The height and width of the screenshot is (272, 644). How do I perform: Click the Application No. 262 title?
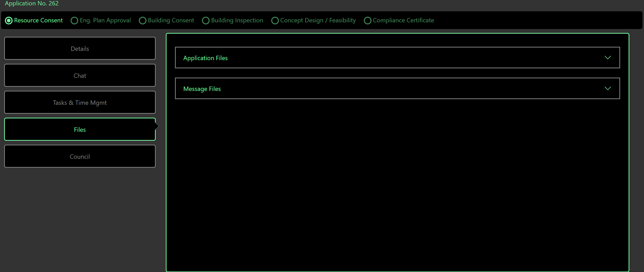tap(32, 4)
